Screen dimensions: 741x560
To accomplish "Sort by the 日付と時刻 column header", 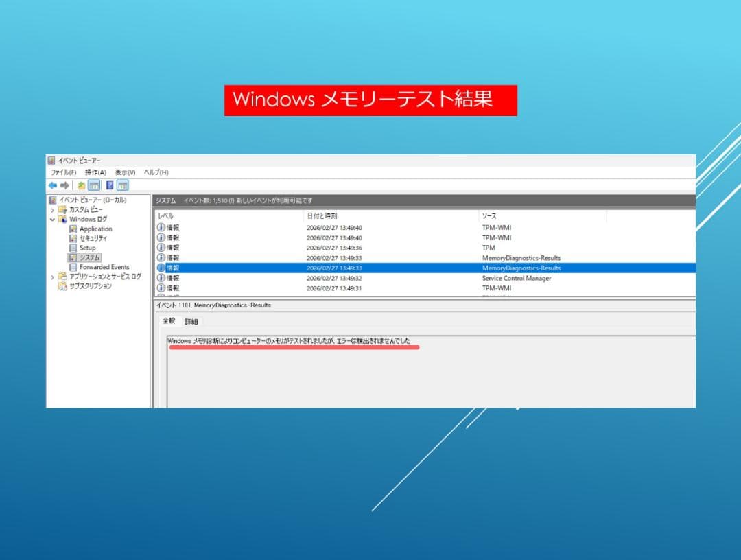I will click(x=390, y=216).
